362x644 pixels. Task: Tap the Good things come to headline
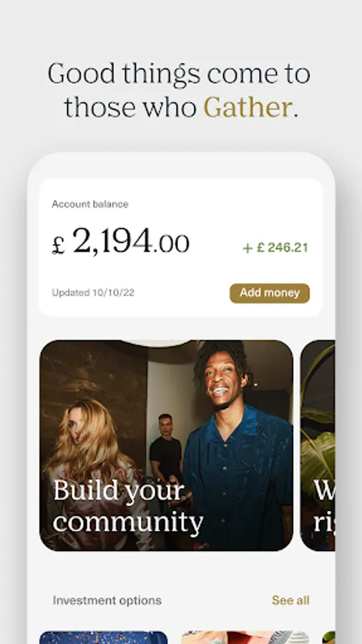[179, 74]
